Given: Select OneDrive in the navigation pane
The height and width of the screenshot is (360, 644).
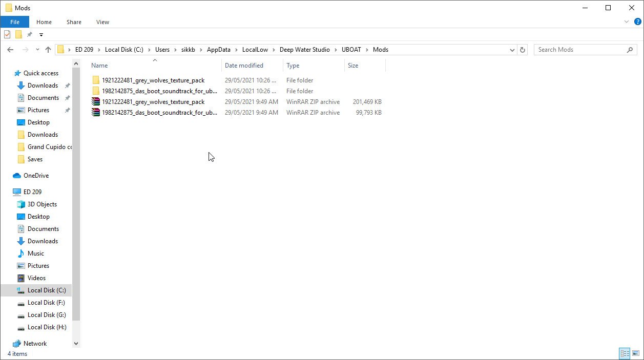Looking at the screenshot, I should point(36,176).
